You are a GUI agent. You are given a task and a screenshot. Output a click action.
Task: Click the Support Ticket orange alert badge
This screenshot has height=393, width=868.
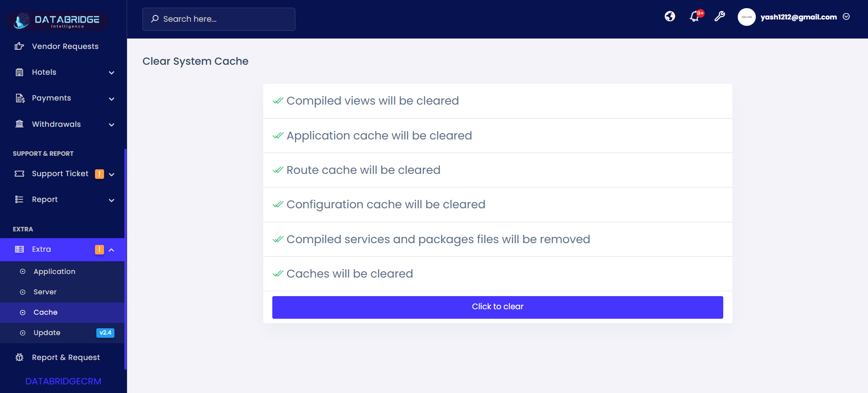(100, 174)
